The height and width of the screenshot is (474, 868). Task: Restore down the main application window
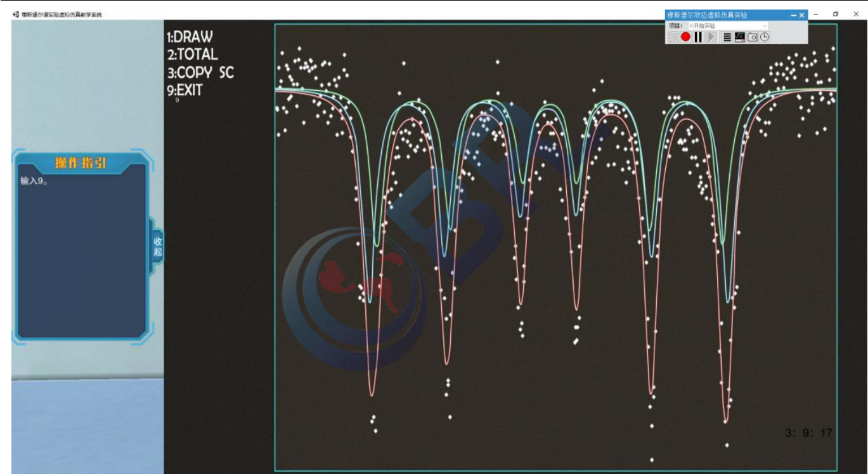tap(836, 14)
